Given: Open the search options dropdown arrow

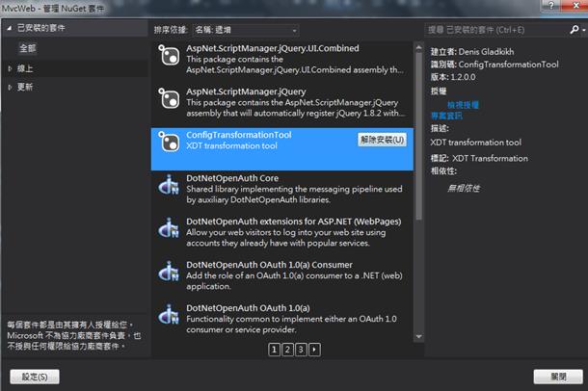Looking at the screenshot, I should tap(583, 30).
